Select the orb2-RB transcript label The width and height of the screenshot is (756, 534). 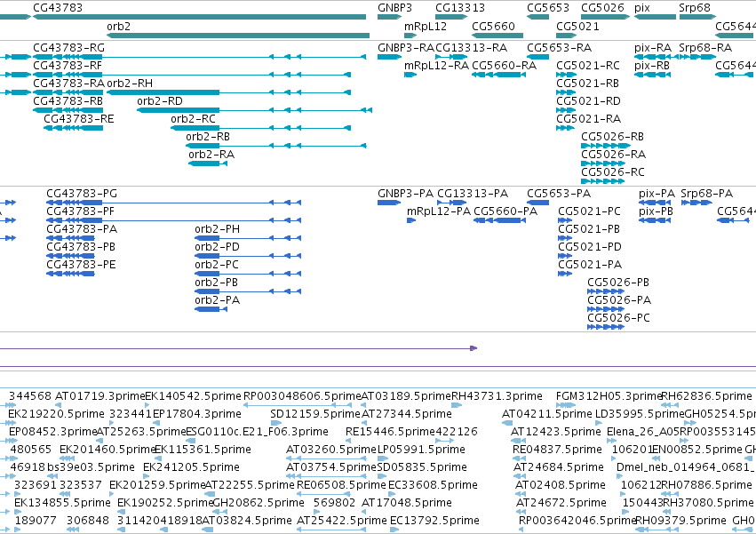208,137
